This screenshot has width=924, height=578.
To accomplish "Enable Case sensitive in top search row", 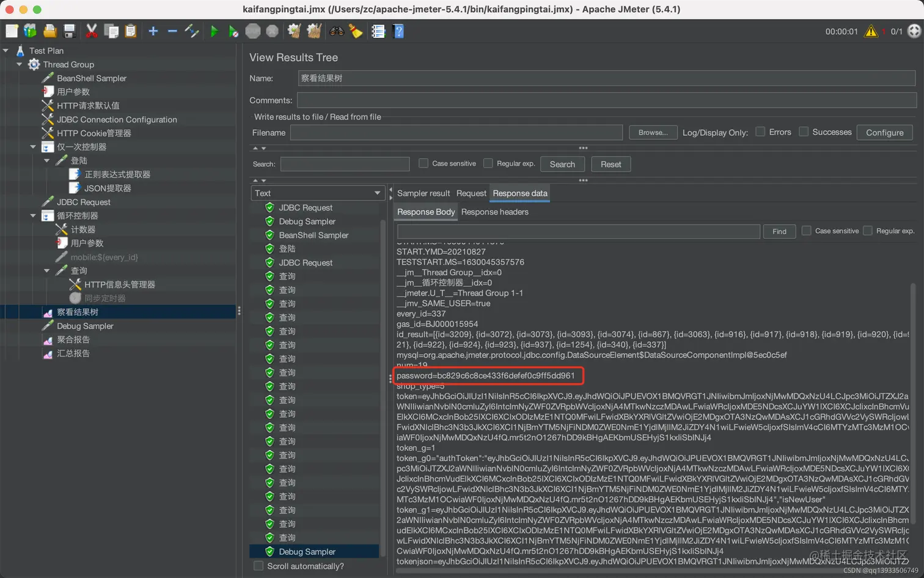I will click(423, 163).
